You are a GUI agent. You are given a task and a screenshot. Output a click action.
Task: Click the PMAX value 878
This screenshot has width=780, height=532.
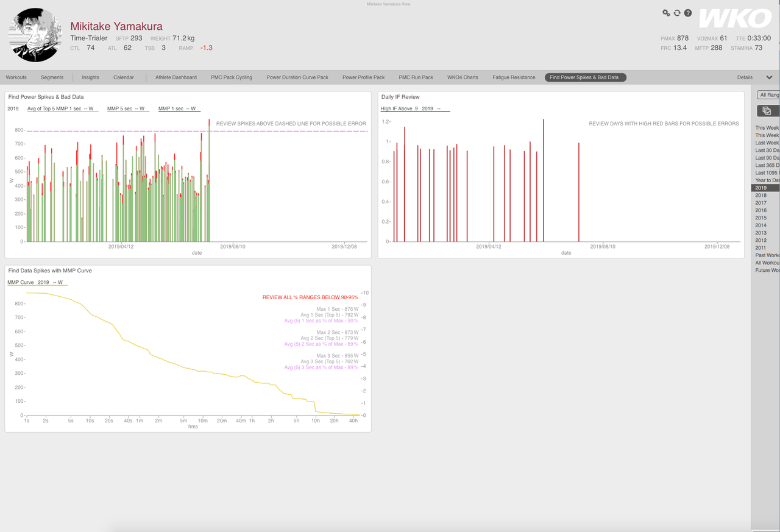tap(682, 38)
